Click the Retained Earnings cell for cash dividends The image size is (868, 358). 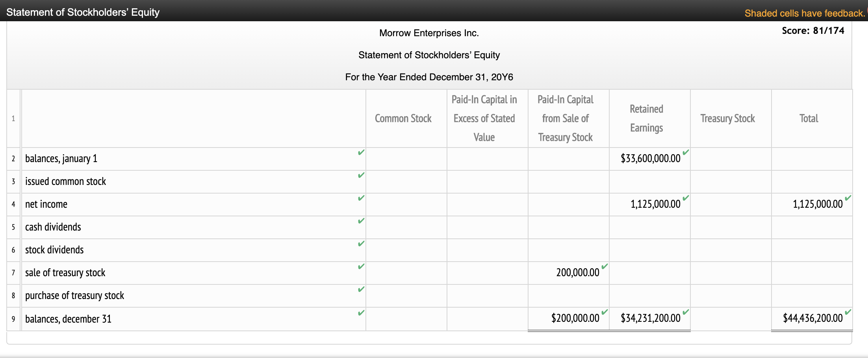(x=649, y=227)
